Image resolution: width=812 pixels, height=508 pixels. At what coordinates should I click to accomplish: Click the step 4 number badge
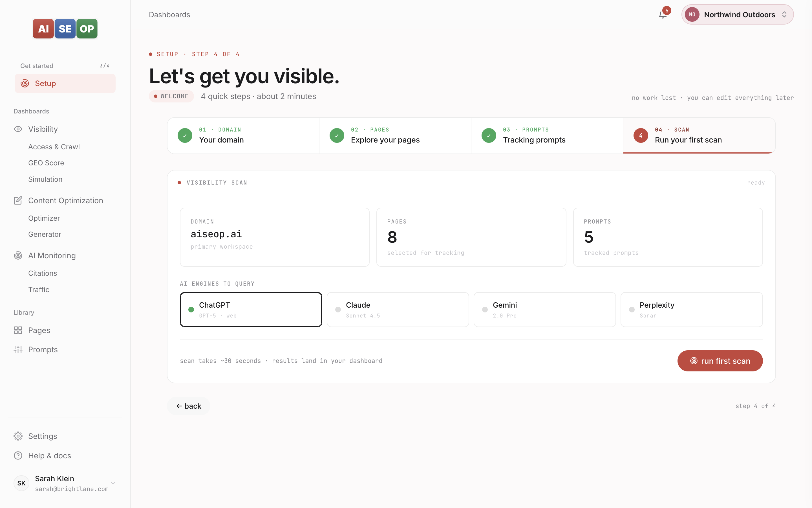coord(641,136)
